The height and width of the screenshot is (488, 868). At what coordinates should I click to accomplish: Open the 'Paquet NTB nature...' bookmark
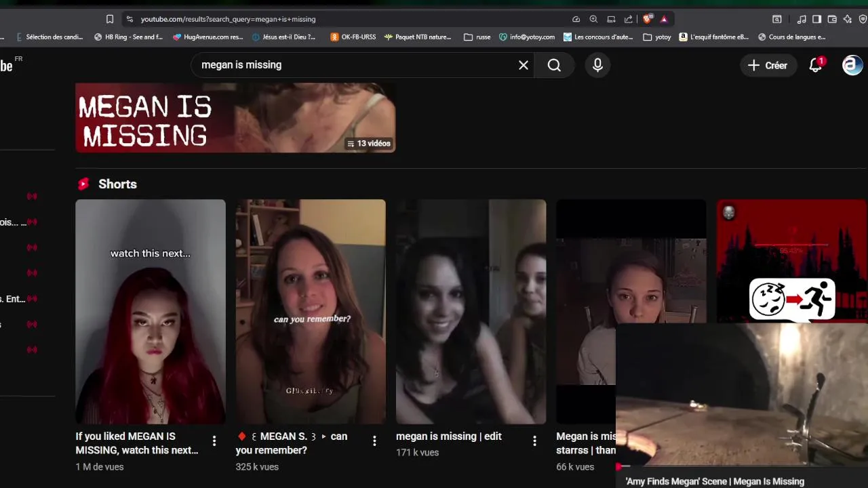[x=417, y=37]
